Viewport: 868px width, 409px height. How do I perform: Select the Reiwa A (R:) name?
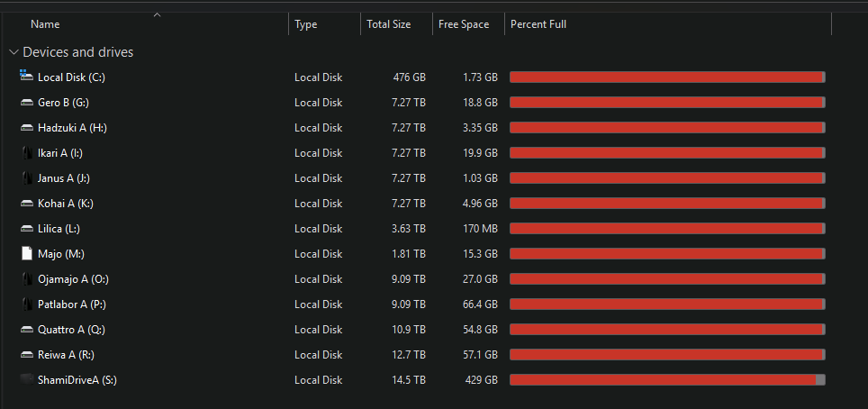[67, 355]
